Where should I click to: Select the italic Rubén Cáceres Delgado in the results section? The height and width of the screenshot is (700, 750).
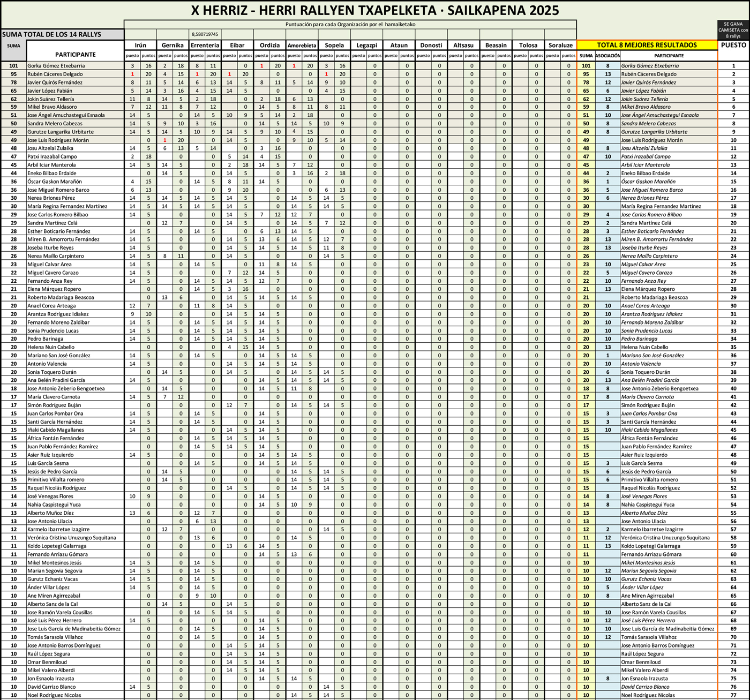click(648, 74)
